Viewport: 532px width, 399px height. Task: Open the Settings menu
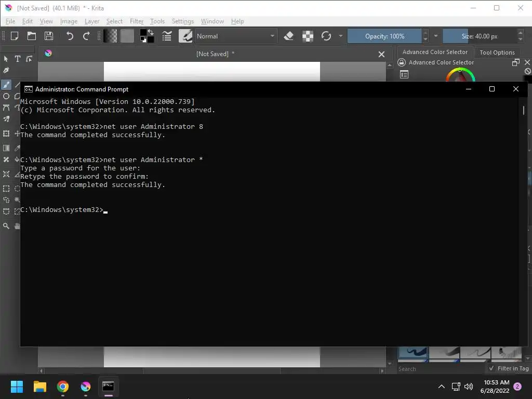[182, 21]
